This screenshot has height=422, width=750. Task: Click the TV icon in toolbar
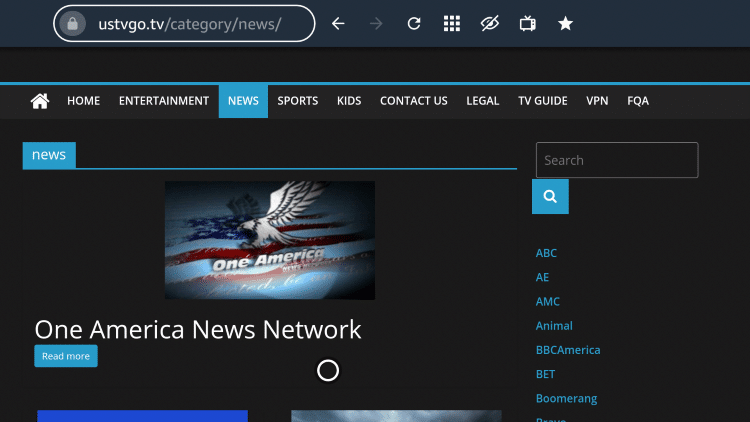528,23
